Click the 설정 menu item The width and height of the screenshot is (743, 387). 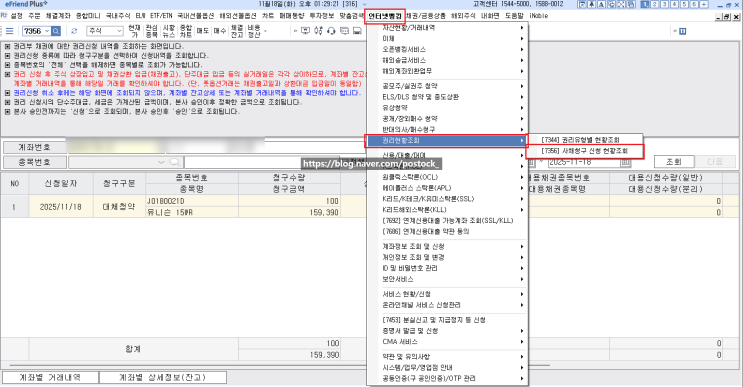(17, 16)
